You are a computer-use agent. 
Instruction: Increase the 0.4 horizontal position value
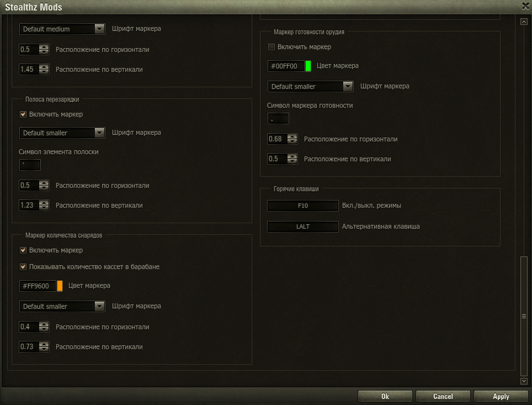[x=44, y=324]
